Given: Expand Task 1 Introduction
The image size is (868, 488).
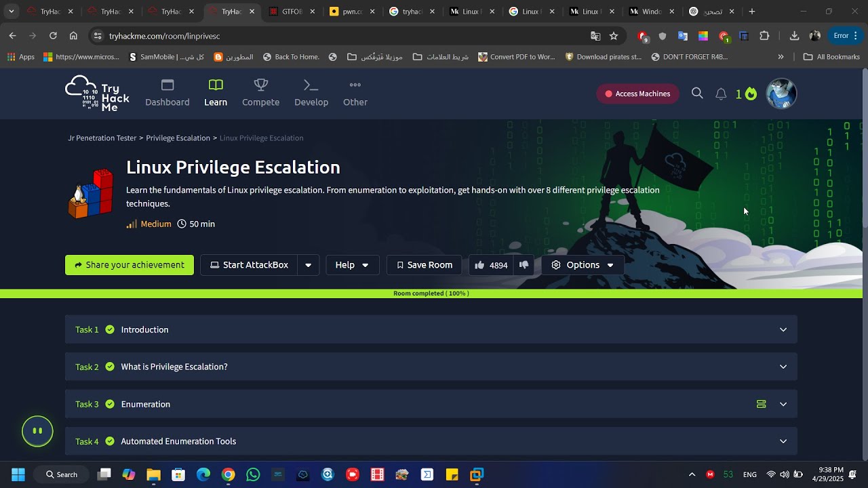Looking at the screenshot, I should point(431,329).
